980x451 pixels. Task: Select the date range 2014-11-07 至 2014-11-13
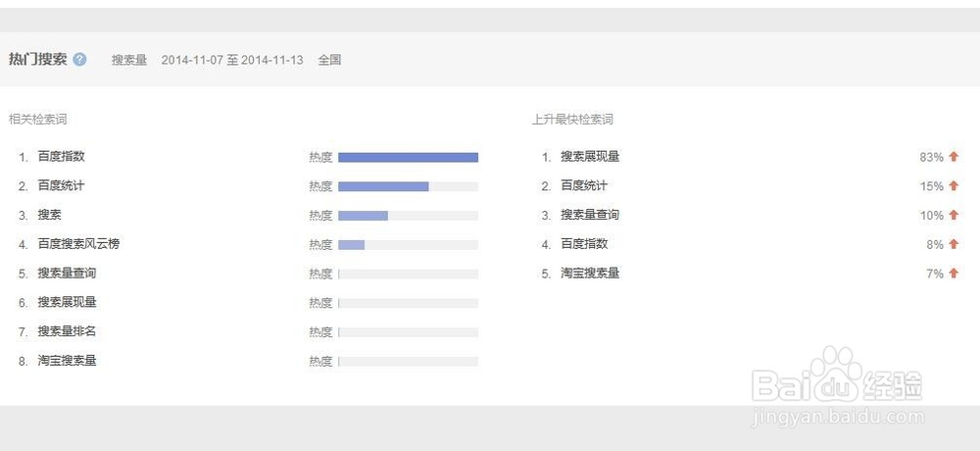tap(232, 60)
